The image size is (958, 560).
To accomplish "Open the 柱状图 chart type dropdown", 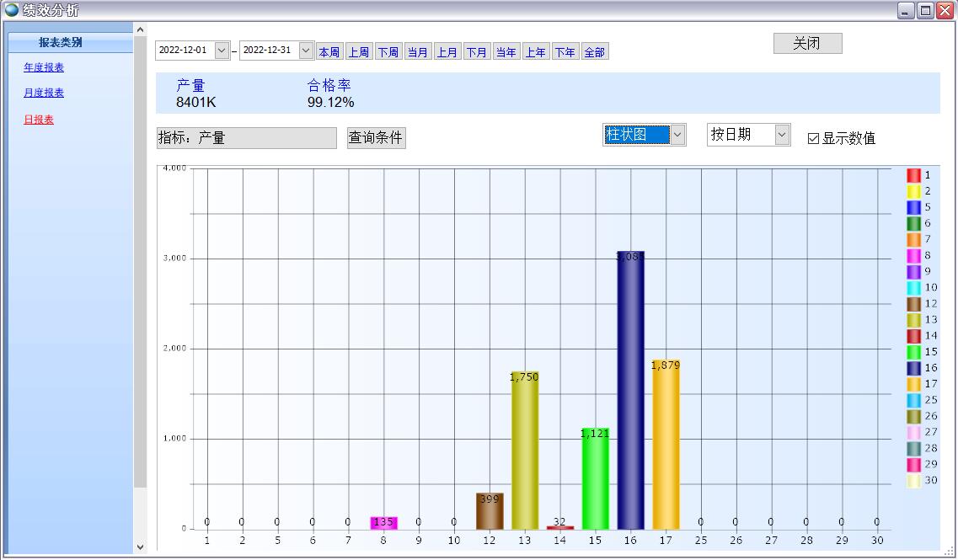I will [x=677, y=135].
